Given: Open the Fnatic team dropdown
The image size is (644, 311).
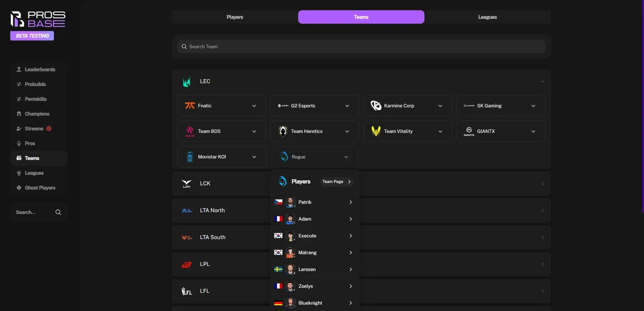Looking at the screenshot, I should pos(254,106).
